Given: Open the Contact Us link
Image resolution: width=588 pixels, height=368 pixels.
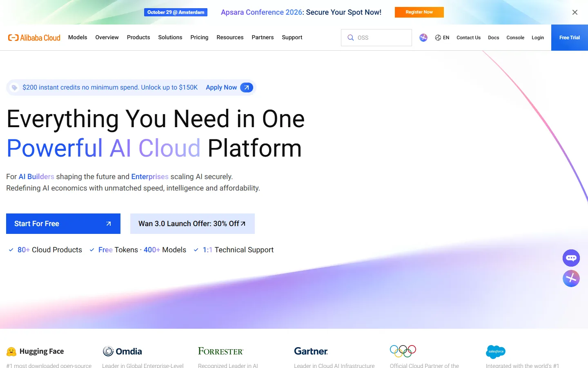Looking at the screenshot, I should 468,38.
